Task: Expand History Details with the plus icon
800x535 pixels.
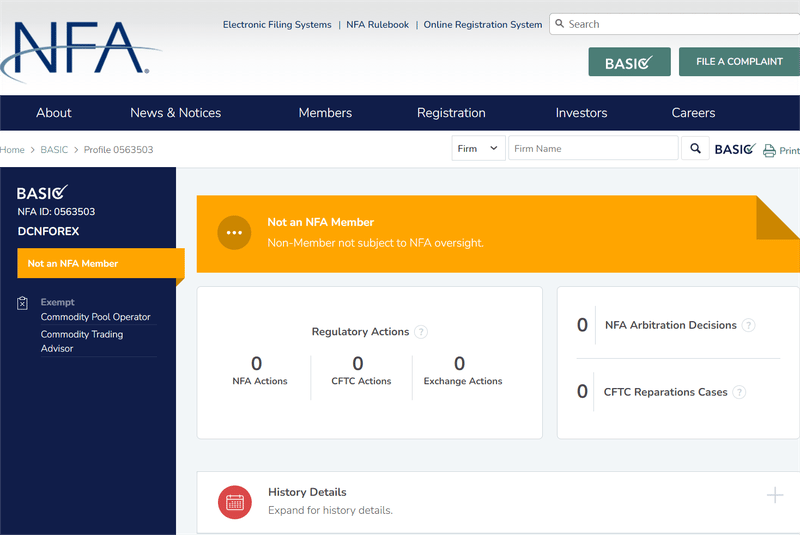Action: [x=774, y=495]
